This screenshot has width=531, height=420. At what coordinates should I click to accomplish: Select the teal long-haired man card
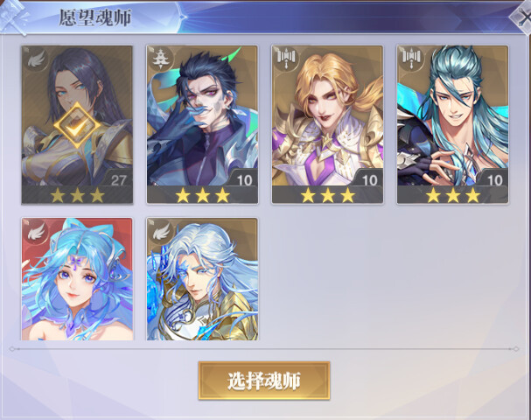(x=453, y=124)
